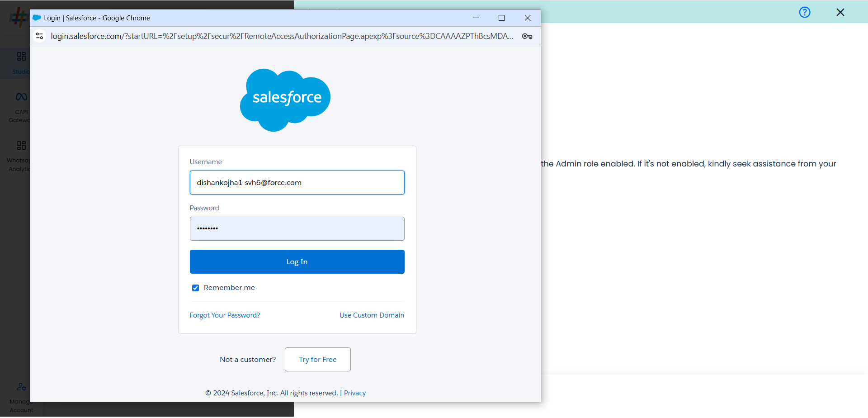
Task: Open Studio icon in background sidebar
Action: click(x=21, y=57)
